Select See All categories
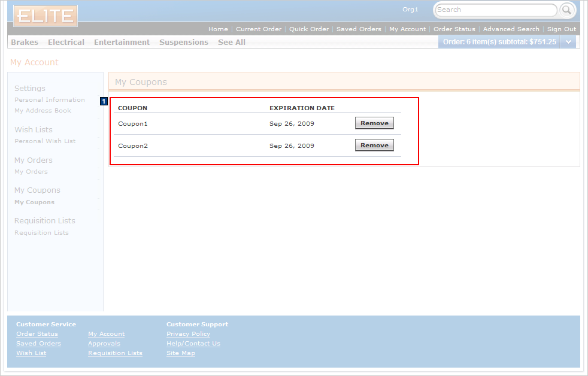The image size is (588, 376). click(x=231, y=42)
